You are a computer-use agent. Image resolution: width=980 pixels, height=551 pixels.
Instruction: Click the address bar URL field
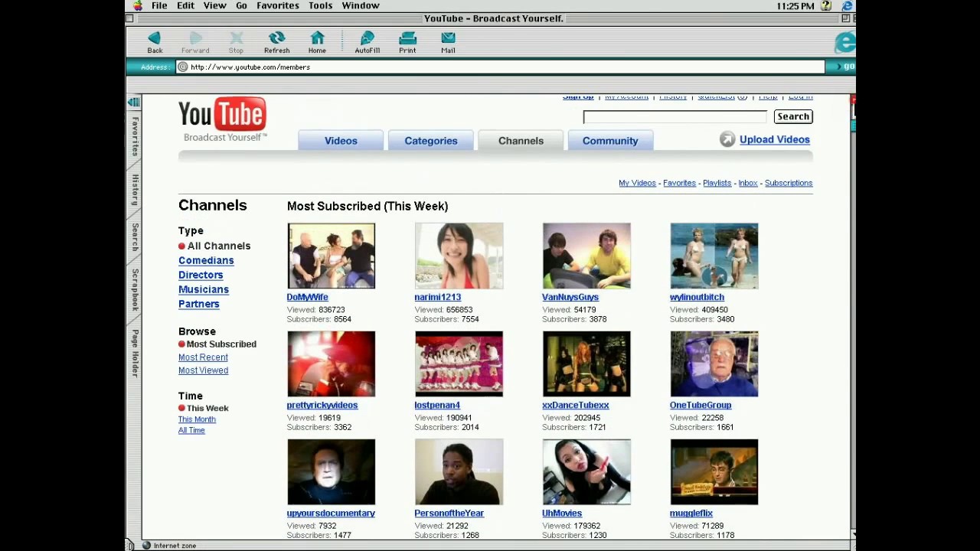501,67
